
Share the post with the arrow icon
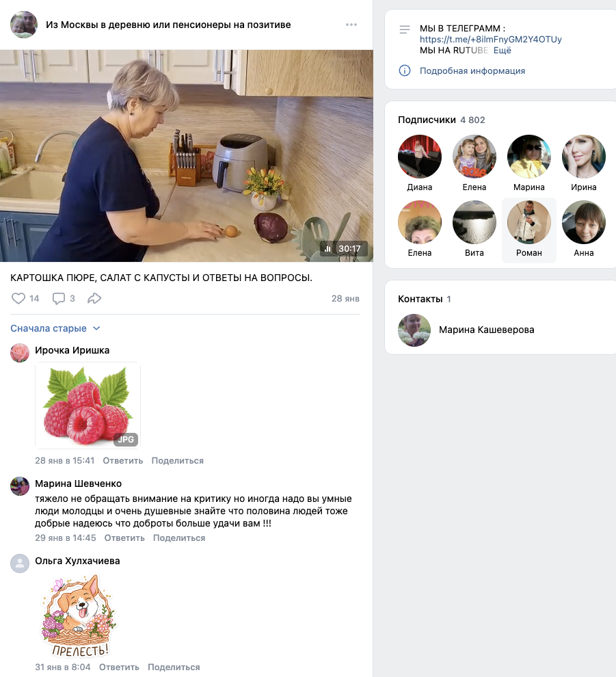coord(94,298)
